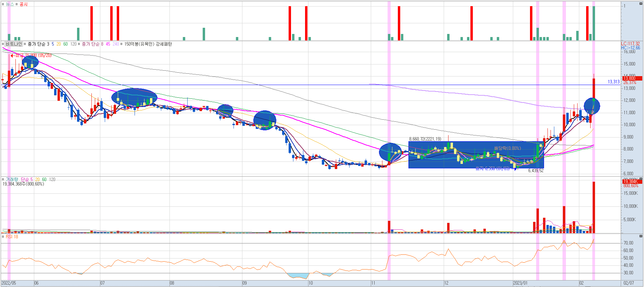Click the square marker before 공시
The height and width of the screenshot is (287, 644).
pos(17,4)
